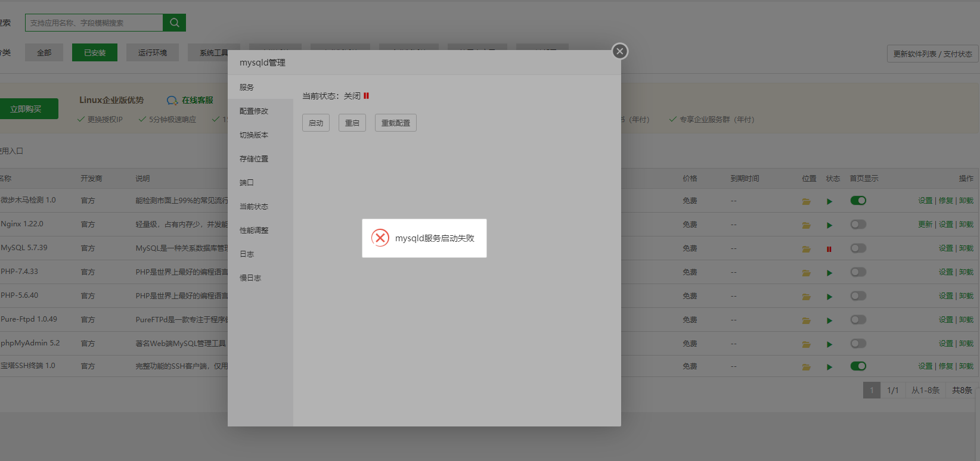Select the 已安装 category filter
This screenshot has height=461, width=980.
click(x=95, y=52)
